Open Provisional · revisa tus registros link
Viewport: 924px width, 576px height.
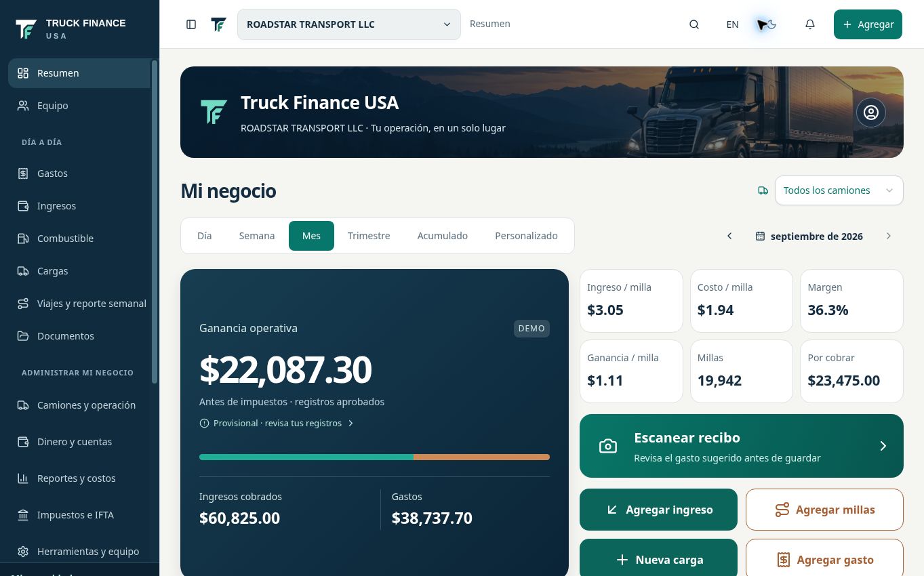(277, 423)
